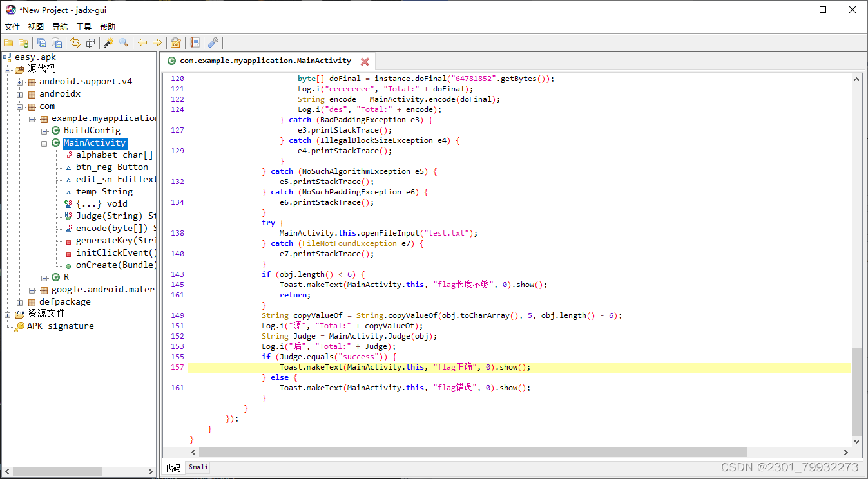Navigate back in code history

point(142,42)
